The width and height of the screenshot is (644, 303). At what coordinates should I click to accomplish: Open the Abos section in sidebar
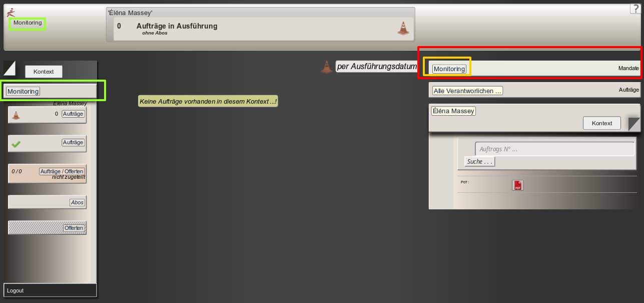point(78,202)
